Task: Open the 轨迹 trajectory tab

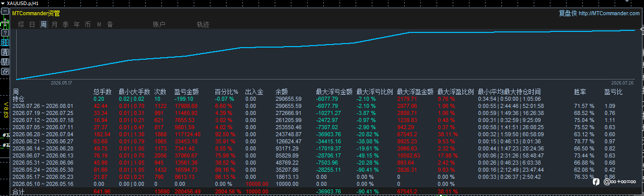Action: coord(203,24)
